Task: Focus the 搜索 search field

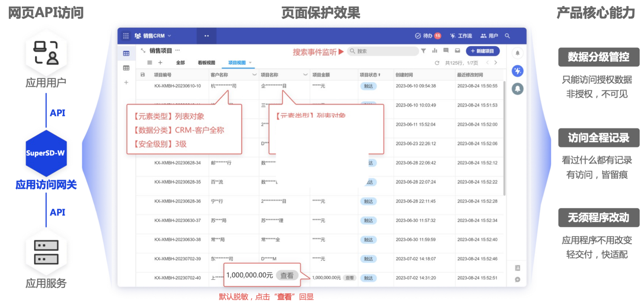Action: click(x=383, y=51)
